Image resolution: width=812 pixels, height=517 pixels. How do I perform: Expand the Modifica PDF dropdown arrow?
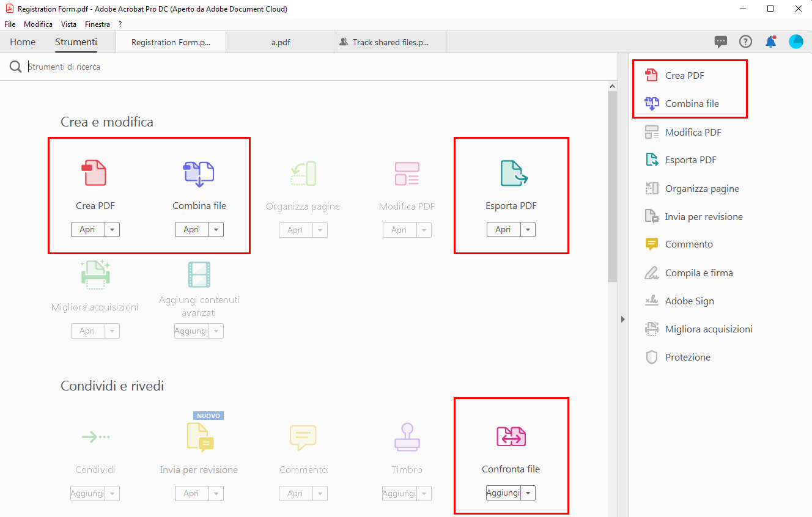pos(424,230)
